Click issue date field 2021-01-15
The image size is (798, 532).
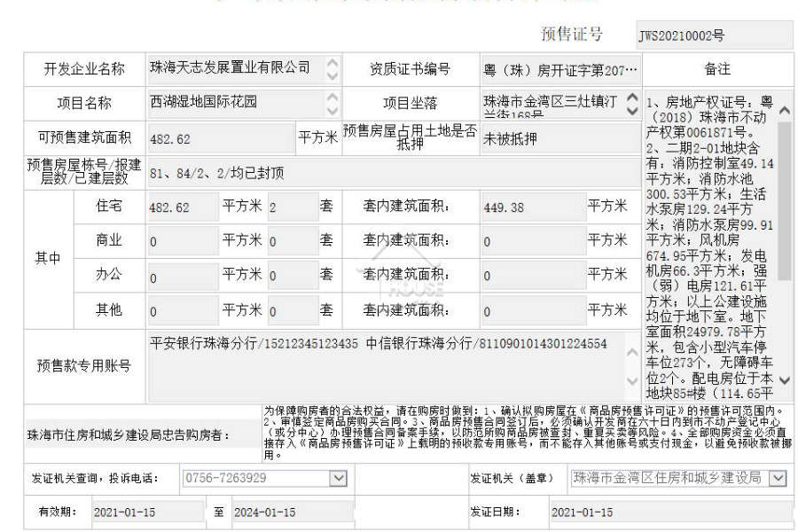pyautogui.click(x=671, y=512)
